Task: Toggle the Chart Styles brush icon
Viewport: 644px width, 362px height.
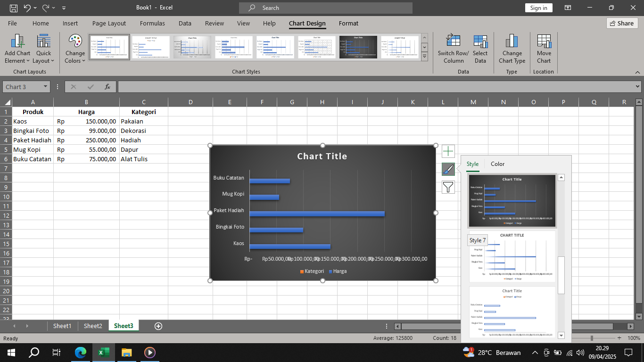Action: [448, 169]
